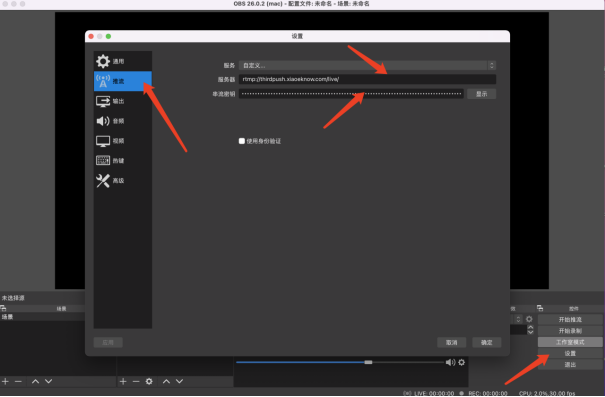Decrease transition duration with down stepper
605x397 pixels.
[531, 332]
